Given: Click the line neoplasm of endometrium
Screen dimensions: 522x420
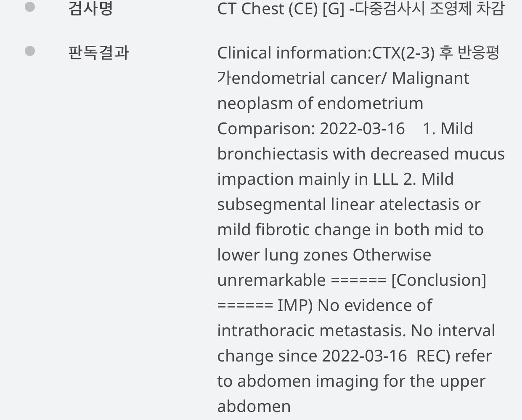Looking at the screenshot, I should pyautogui.click(x=320, y=104).
